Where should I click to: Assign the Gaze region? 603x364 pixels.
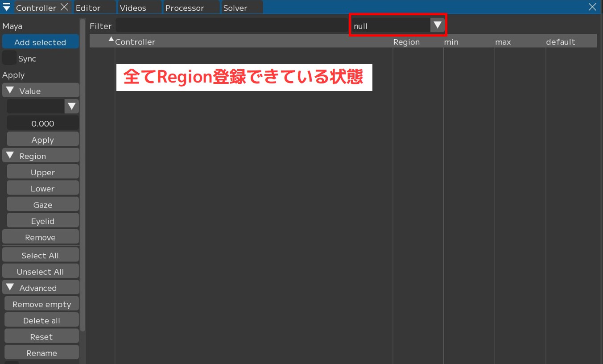point(43,205)
